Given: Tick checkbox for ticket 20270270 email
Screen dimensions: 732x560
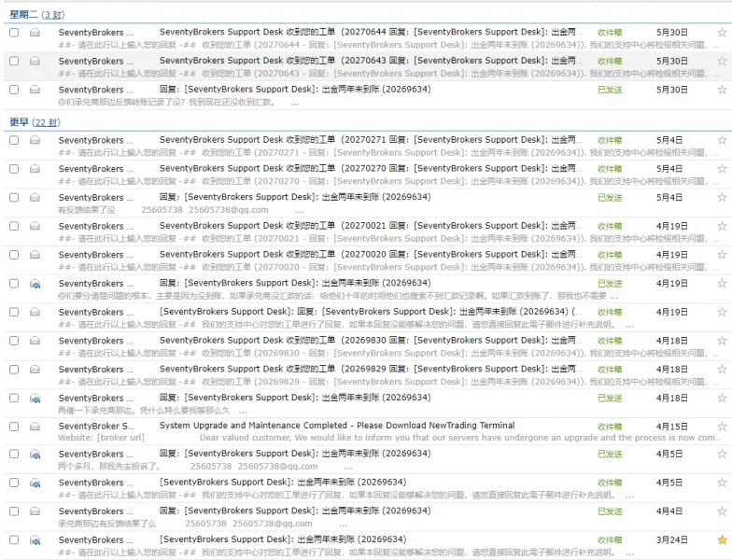Looking at the screenshot, I should [14, 168].
